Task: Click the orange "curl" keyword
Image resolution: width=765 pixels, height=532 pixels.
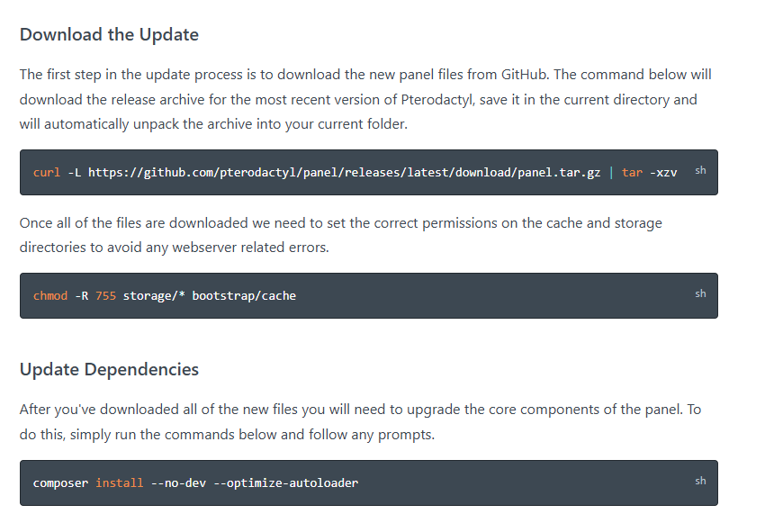Action: (47, 173)
